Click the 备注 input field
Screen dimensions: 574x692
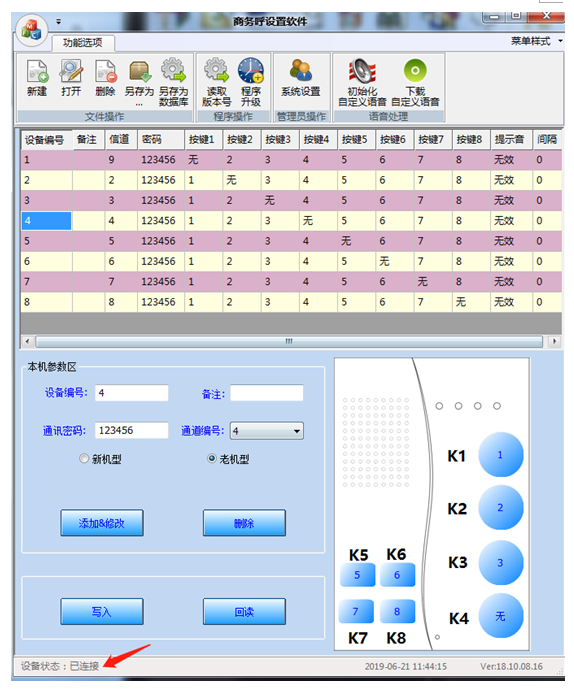coord(266,393)
